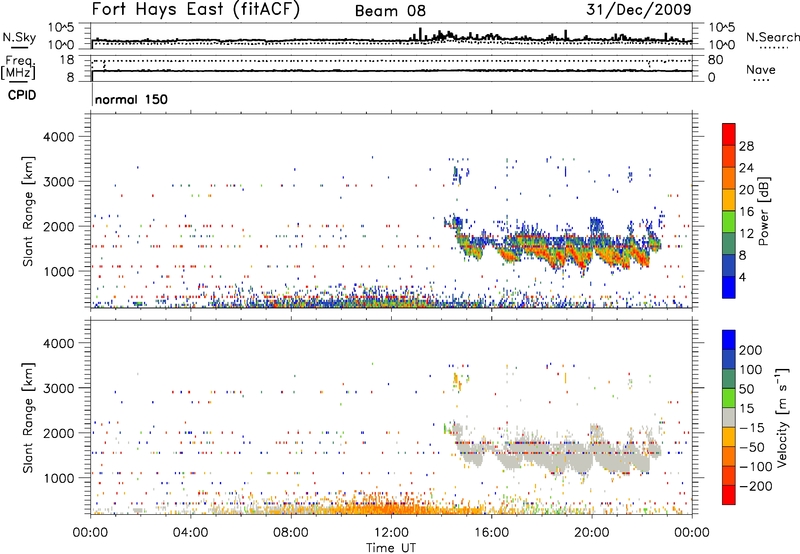The height and width of the screenshot is (554, 800).
Task: Click the '20:00' time tick label
Action: click(592, 533)
